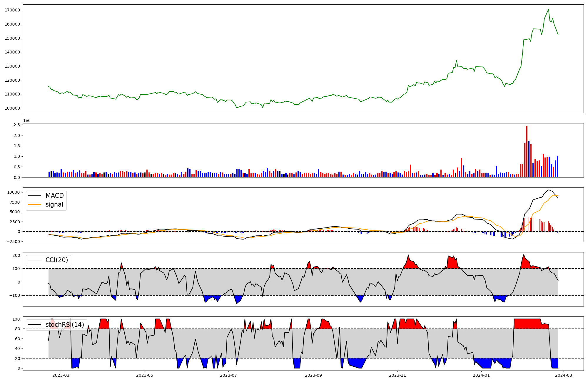This screenshot has width=588, height=382.
Task: Click the 170000 price axis tick label
Action: (12, 10)
